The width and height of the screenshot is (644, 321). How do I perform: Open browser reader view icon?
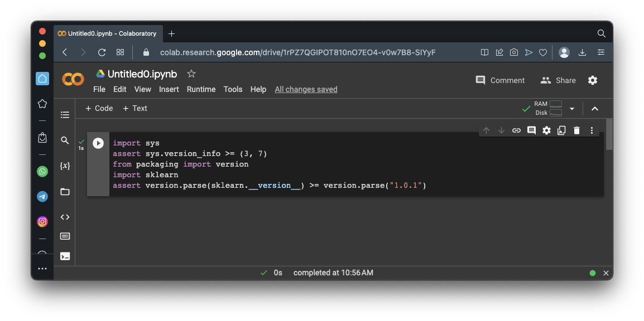tap(484, 52)
